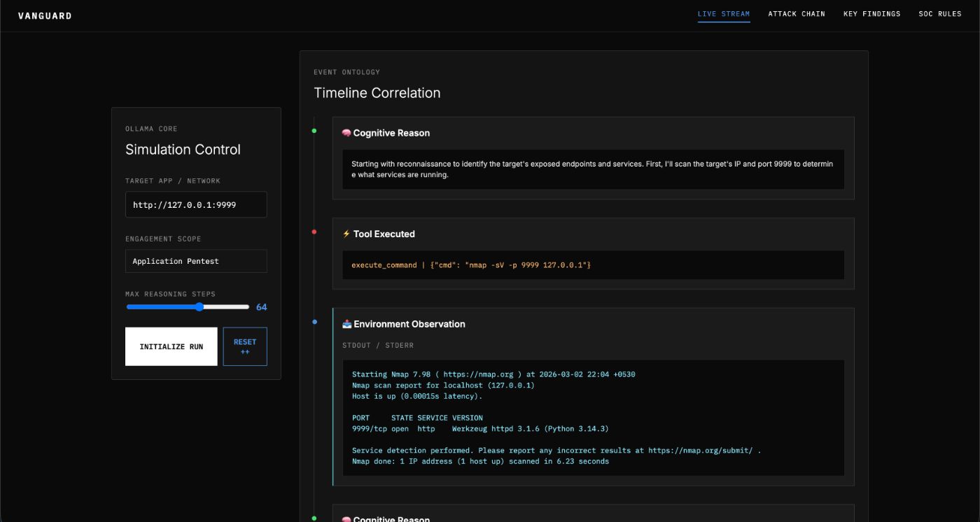
Task: Select the green timeline dot beside first Cognitive Reason
Action: point(315,129)
